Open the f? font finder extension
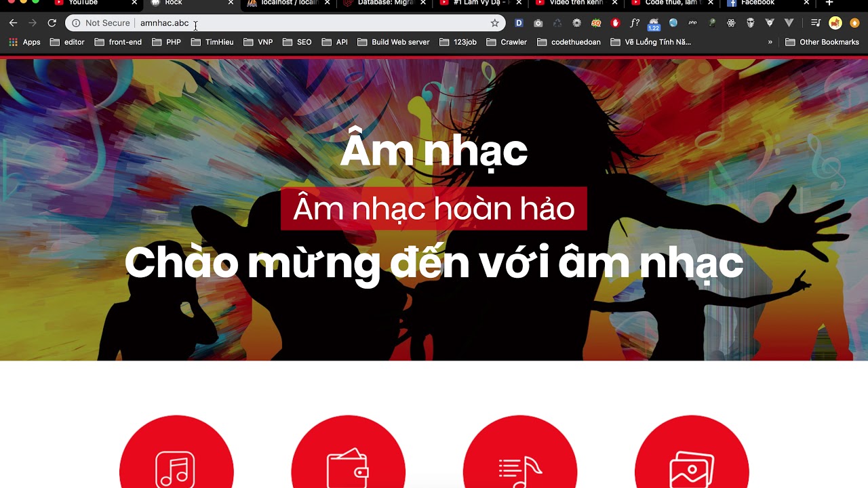 635,23
